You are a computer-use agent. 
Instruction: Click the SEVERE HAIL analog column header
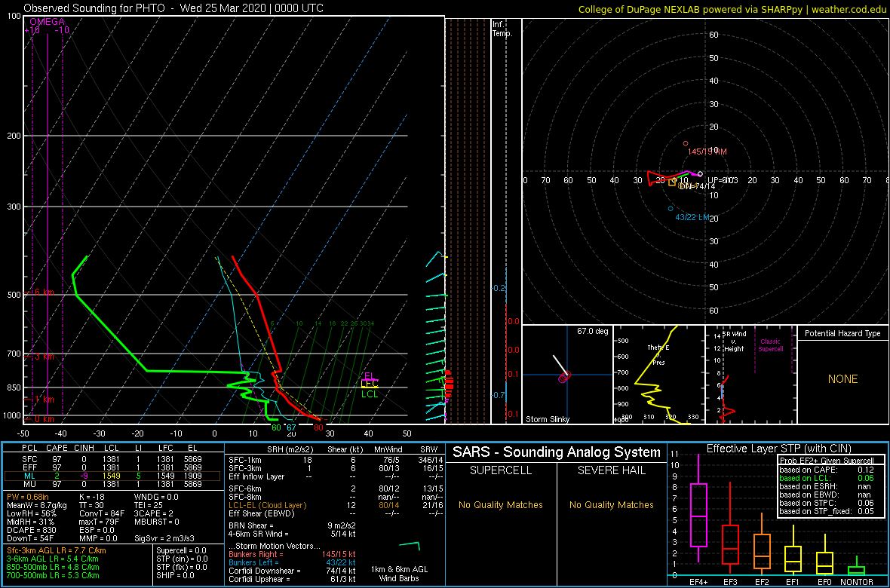coord(612,471)
